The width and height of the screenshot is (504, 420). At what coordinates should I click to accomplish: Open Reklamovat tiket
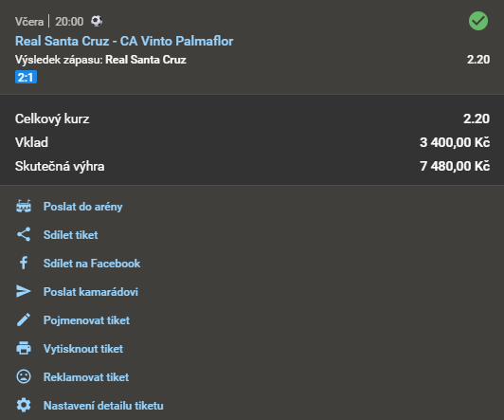(86, 377)
